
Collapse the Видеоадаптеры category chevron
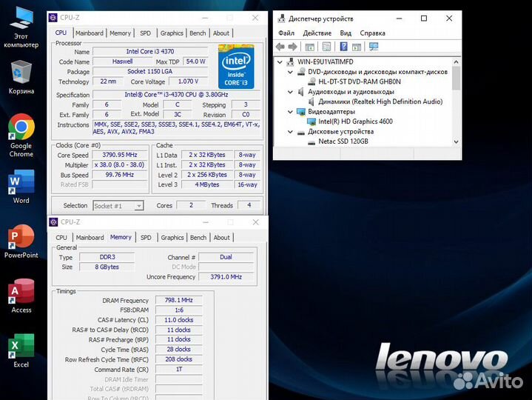click(x=290, y=111)
